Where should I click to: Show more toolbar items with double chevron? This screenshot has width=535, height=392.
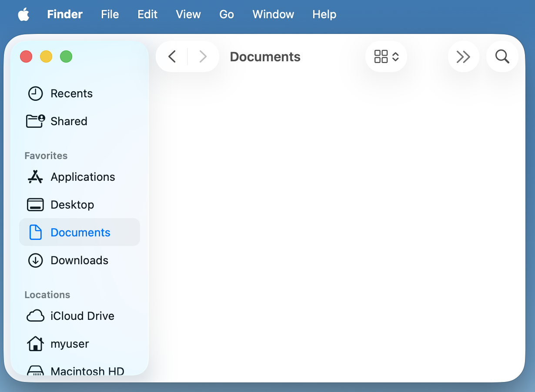463,56
